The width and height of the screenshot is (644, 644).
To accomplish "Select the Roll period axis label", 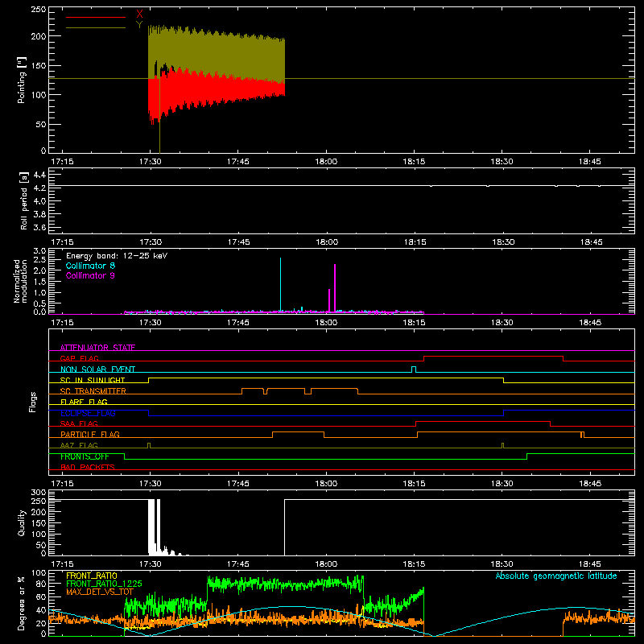I will pos(23,200).
